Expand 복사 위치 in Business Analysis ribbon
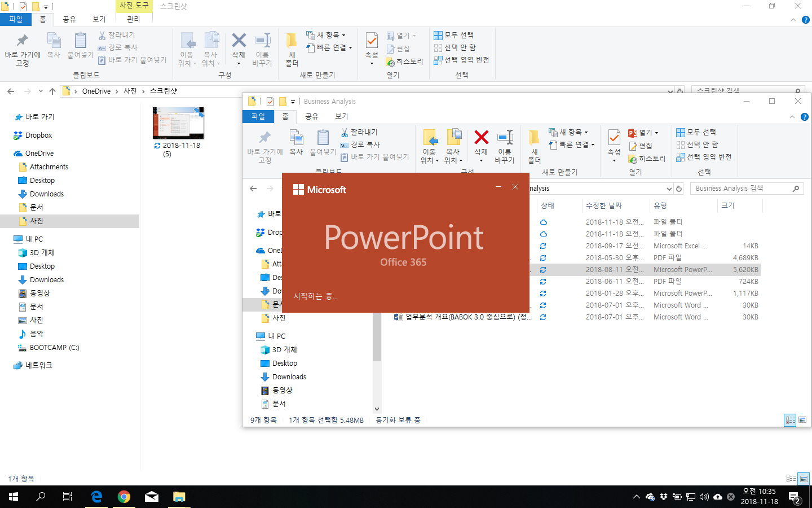This screenshot has width=812, height=508. (453, 147)
